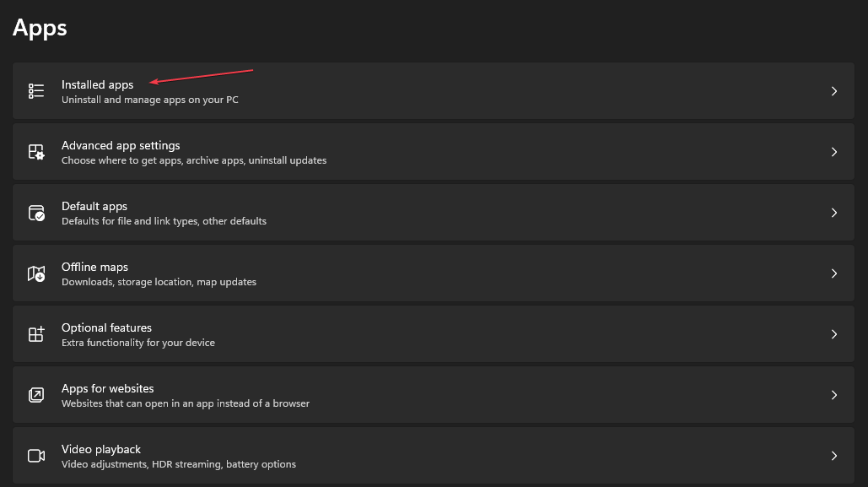Viewport: 868px width, 487px height.
Task: Click the Apps for websites icon
Action: [36, 395]
